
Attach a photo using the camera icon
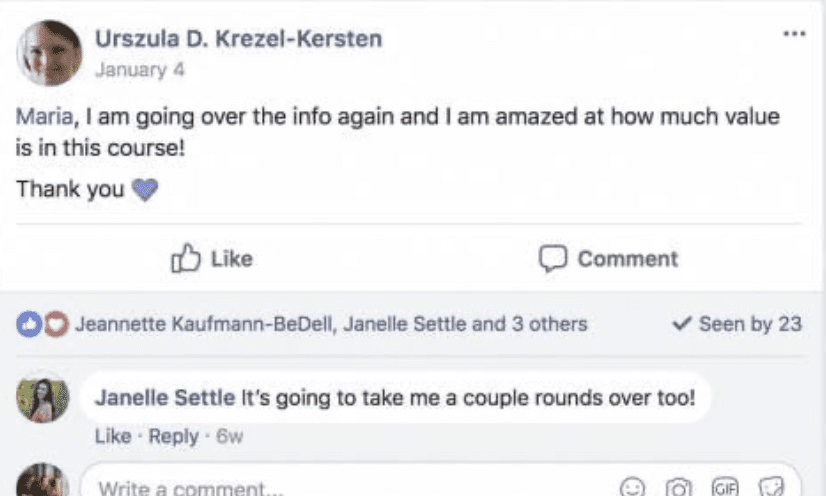tap(679, 488)
